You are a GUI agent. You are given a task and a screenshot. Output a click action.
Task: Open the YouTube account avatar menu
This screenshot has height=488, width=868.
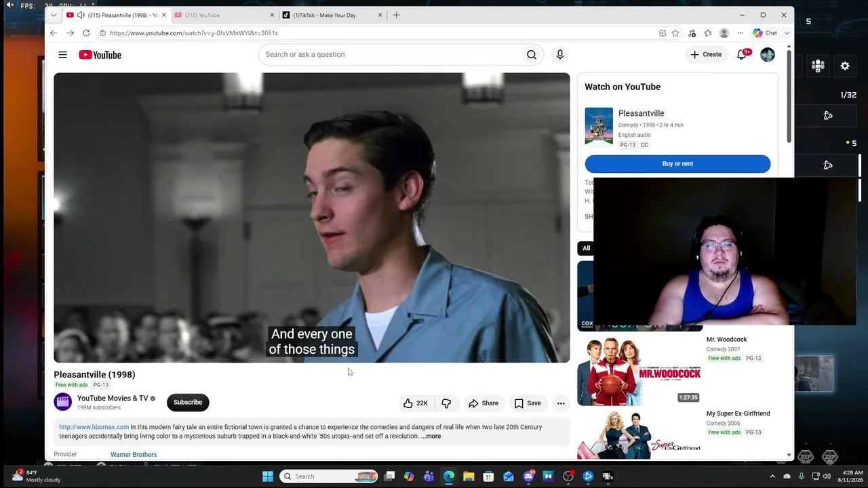tap(768, 55)
